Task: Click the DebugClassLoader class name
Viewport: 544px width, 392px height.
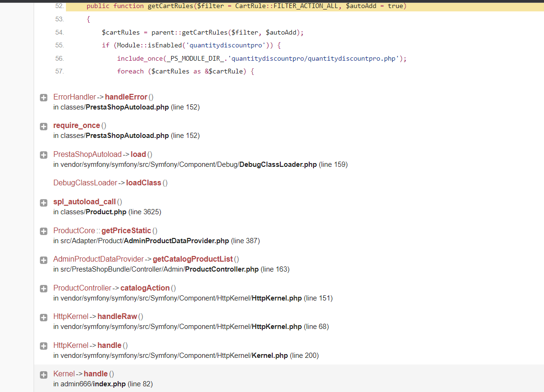Action: click(x=85, y=182)
